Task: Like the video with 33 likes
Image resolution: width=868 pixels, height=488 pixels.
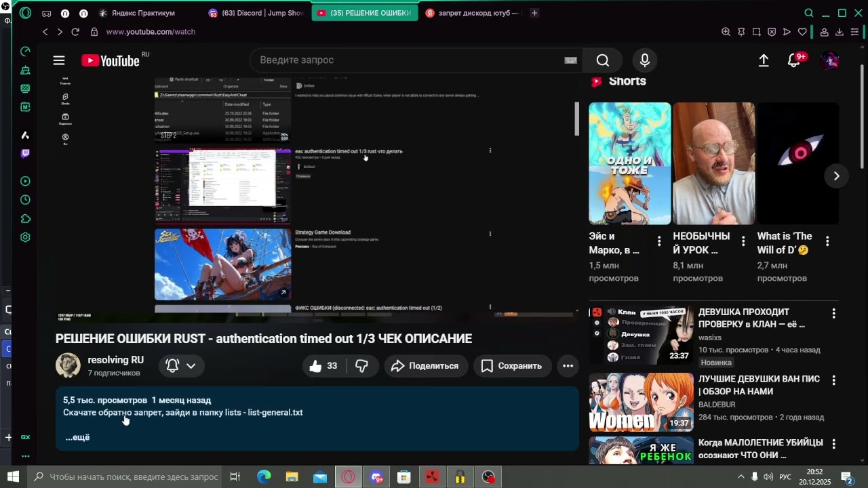Action: 324,366
